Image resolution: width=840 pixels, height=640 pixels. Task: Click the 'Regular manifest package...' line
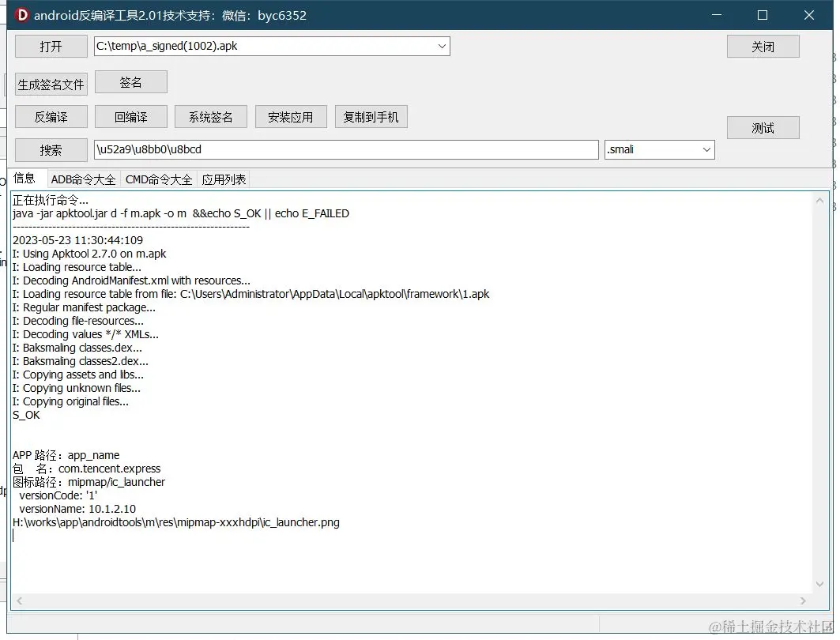(84, 307)
